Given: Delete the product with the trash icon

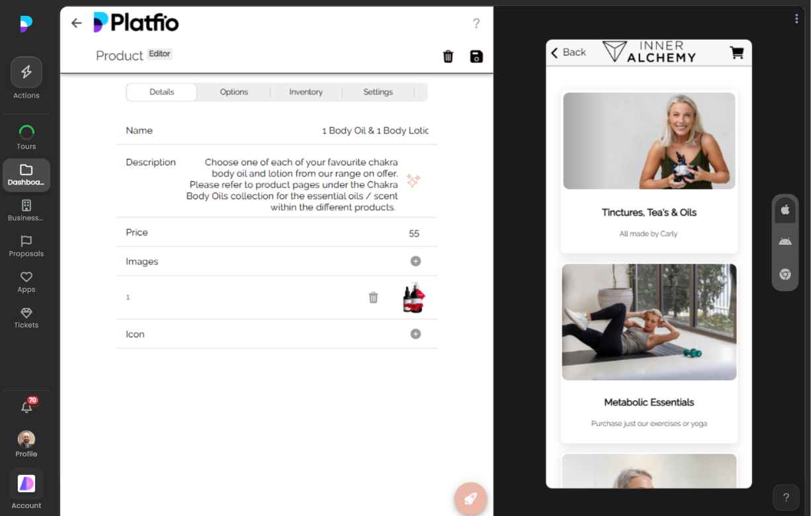Looking at the screenshot, I should pyautogui.click(x=448, y=57).
